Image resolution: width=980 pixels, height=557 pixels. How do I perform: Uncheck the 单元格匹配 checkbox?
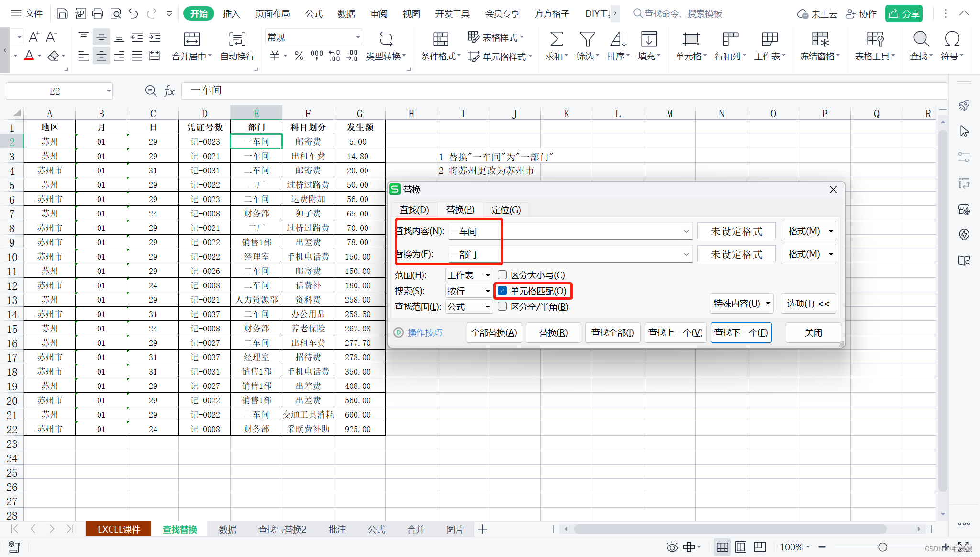tap(502, 291)
